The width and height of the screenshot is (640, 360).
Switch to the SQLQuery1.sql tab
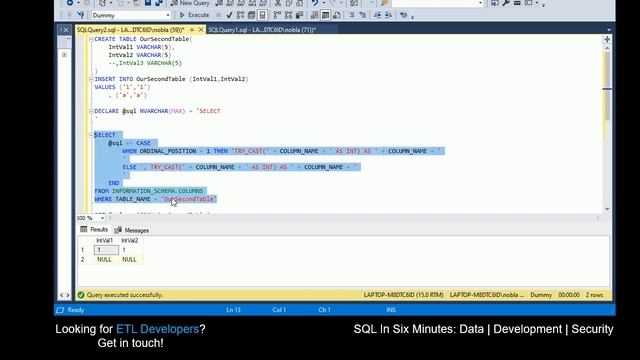tap(262, 30)
